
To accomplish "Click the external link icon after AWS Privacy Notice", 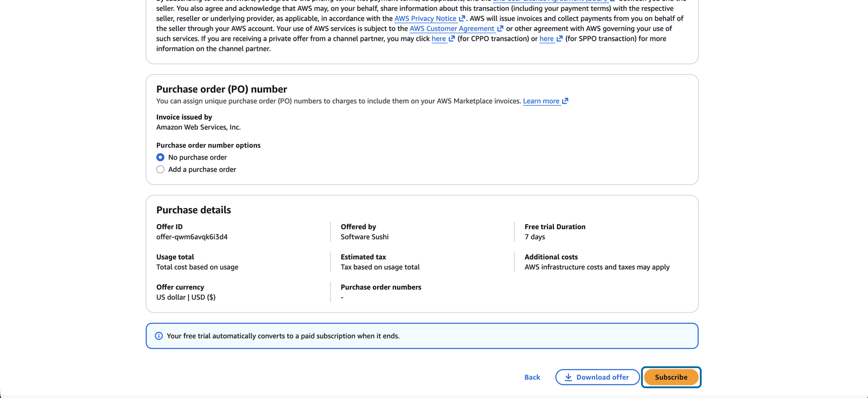I will pos(462,18).
